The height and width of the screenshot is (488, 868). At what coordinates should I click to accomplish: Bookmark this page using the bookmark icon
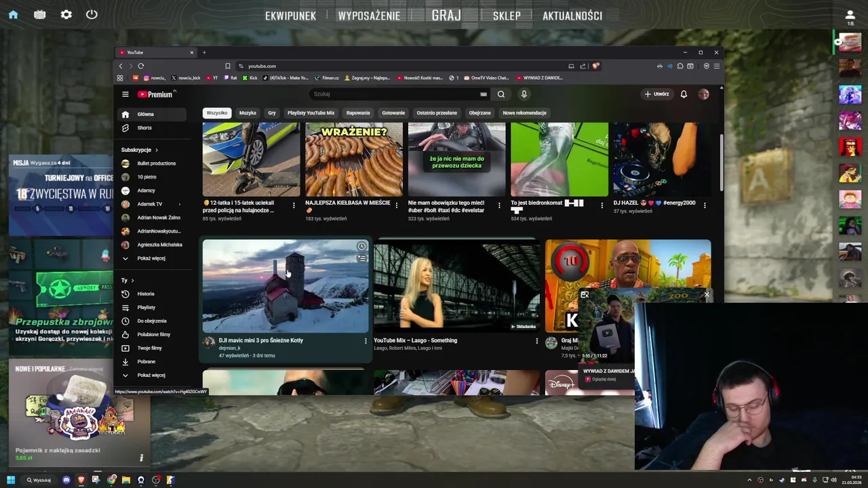click(228, 66)
